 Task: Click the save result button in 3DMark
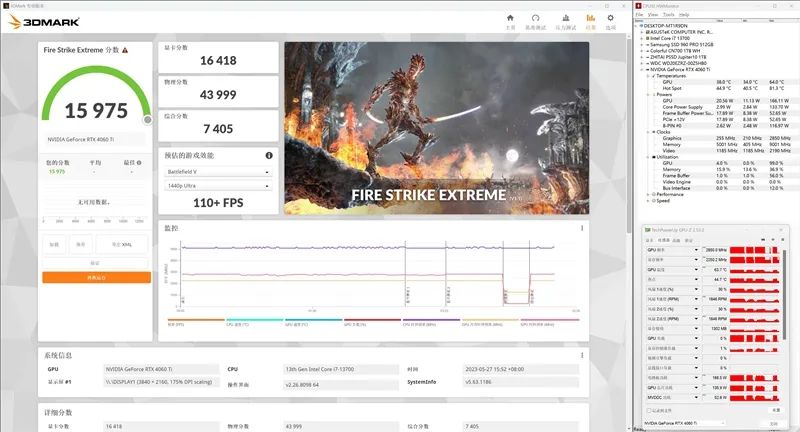pyautogui.click(x=81, y=244)
